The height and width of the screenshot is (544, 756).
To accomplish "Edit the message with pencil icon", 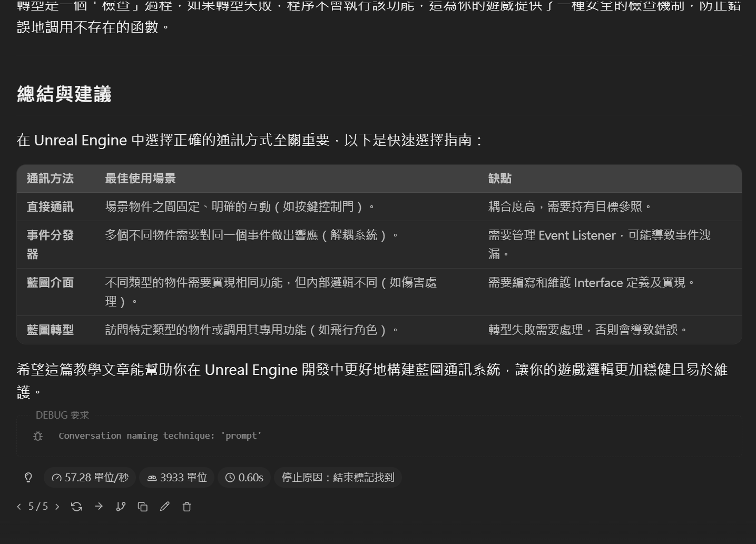I will click(x=165, y=506).
